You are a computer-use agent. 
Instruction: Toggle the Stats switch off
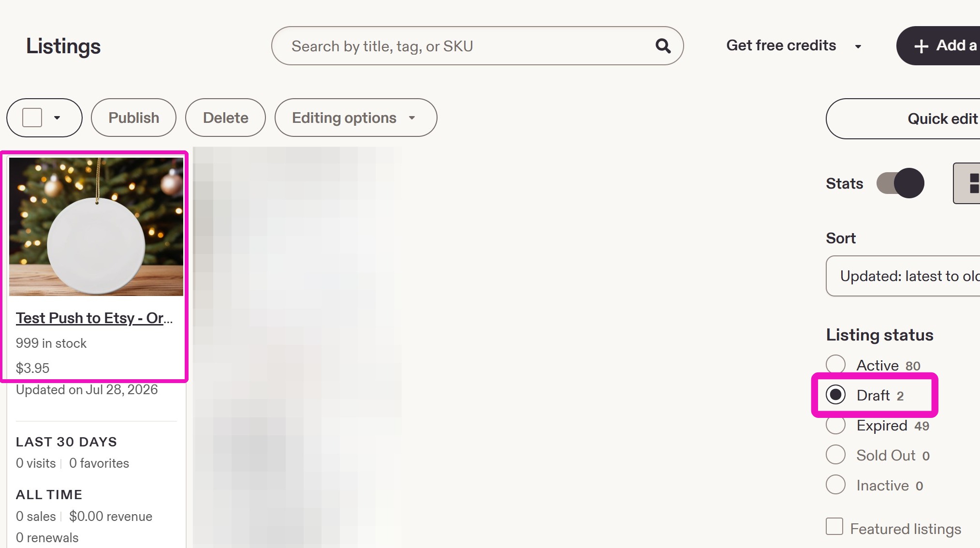(x=900, y=183)
